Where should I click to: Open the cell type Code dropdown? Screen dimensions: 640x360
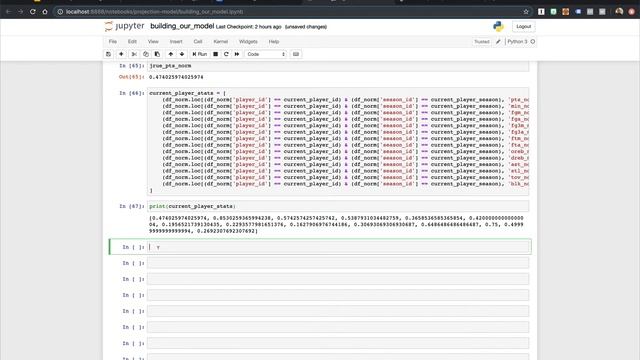pyautogui.click(x=266, y=54)
